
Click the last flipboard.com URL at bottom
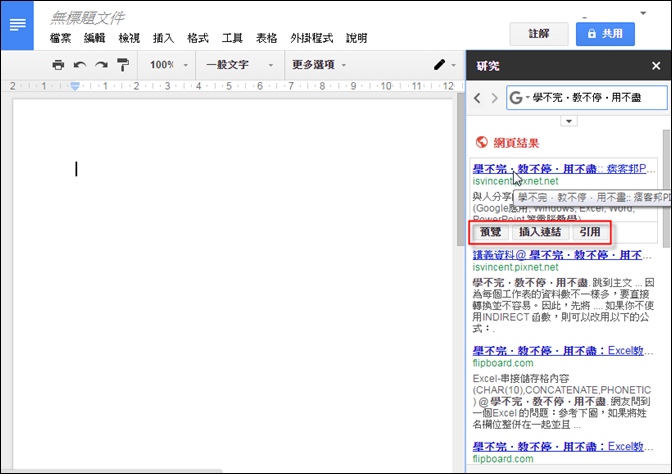tap(503, 459)
